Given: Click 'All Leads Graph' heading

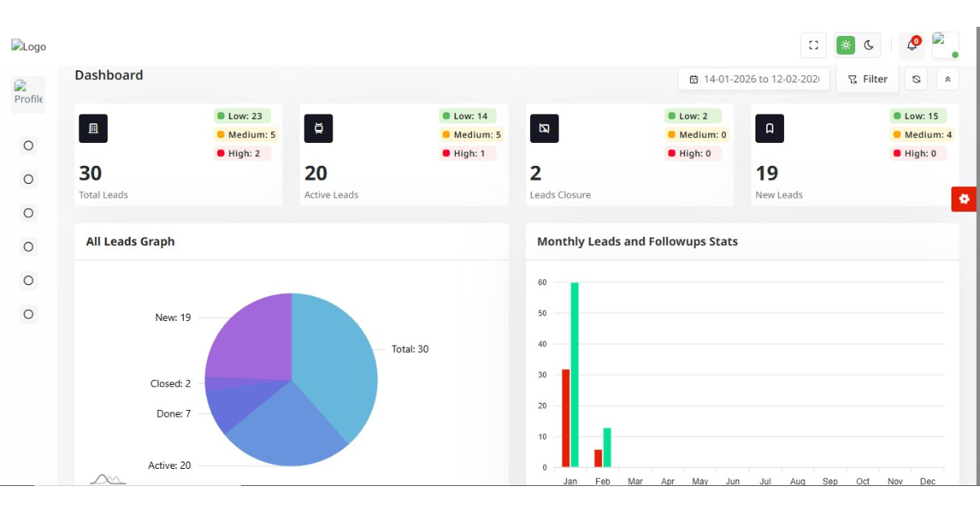Looking at the screenshot, I should click(x=131, y=242).
